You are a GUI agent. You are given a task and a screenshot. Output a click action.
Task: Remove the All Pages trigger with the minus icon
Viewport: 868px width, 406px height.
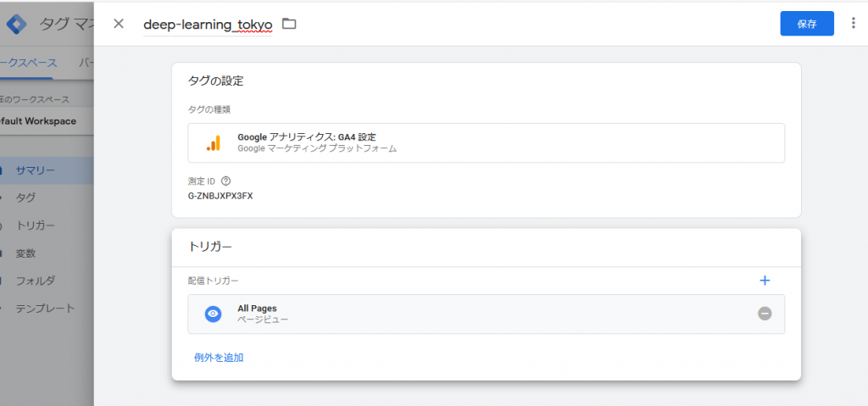coord(765,314)
